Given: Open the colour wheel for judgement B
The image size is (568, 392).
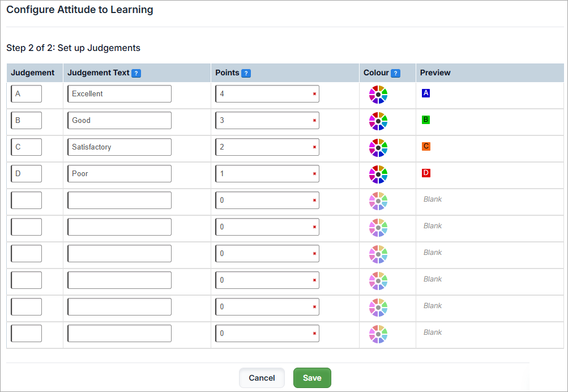Looking at the screenshot, I should pyautogui.click(x=378, y=121).
